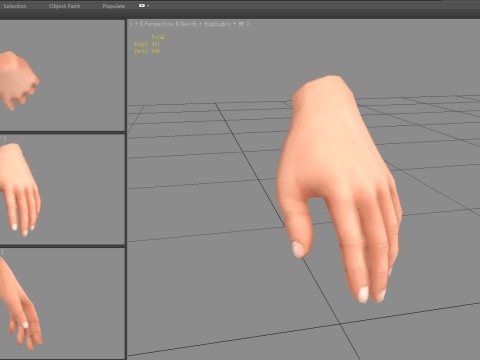Expand the ribbon display options arrow
This screenshot has width=480, height=360.
pos(148,6)
